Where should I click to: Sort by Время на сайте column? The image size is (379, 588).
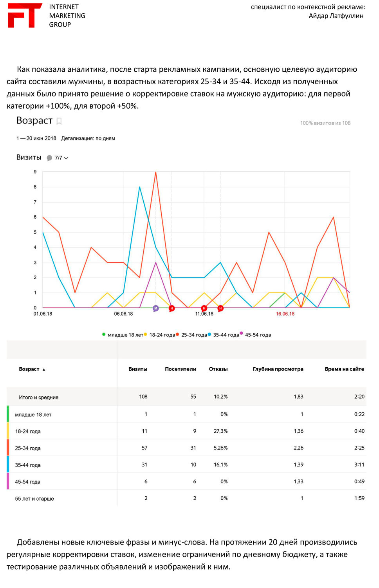pos(345,369)
